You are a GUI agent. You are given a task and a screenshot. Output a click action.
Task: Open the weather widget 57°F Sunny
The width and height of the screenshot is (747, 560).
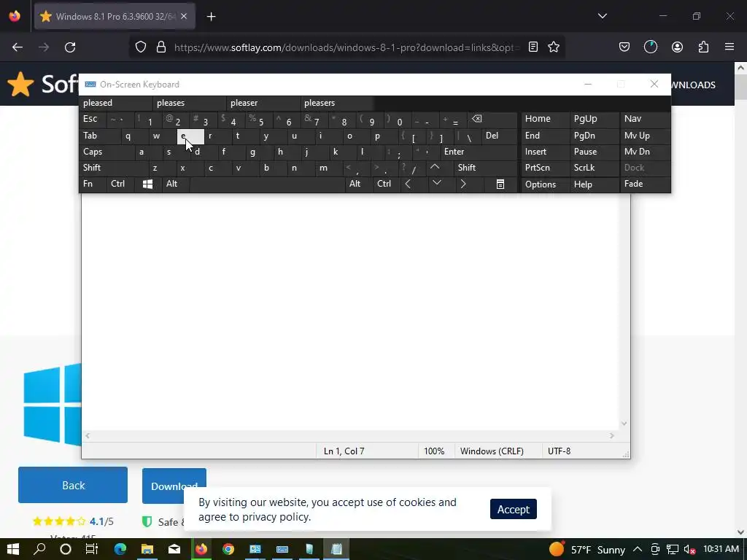587,550
